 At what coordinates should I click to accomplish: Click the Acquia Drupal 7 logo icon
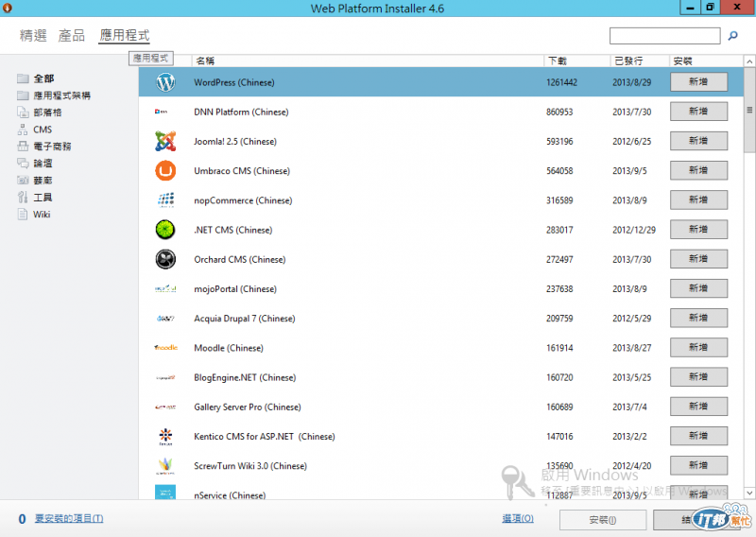tap(165, 318)
